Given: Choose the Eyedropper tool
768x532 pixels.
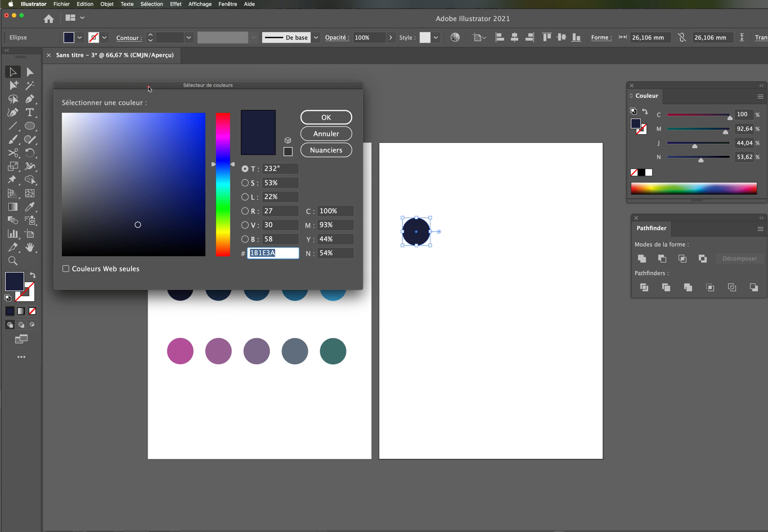Looking at the screenshot, I should 30,207.
